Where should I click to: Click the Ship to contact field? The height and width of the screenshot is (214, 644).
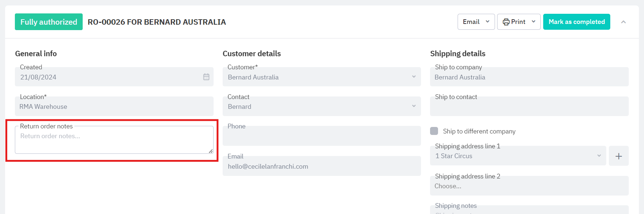click(x=529, y=107)
